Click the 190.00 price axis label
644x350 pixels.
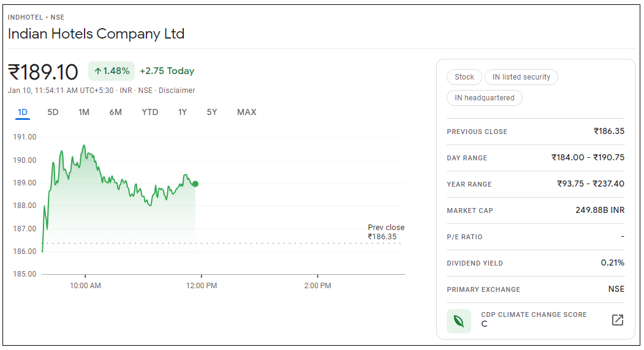pos(25,160)
